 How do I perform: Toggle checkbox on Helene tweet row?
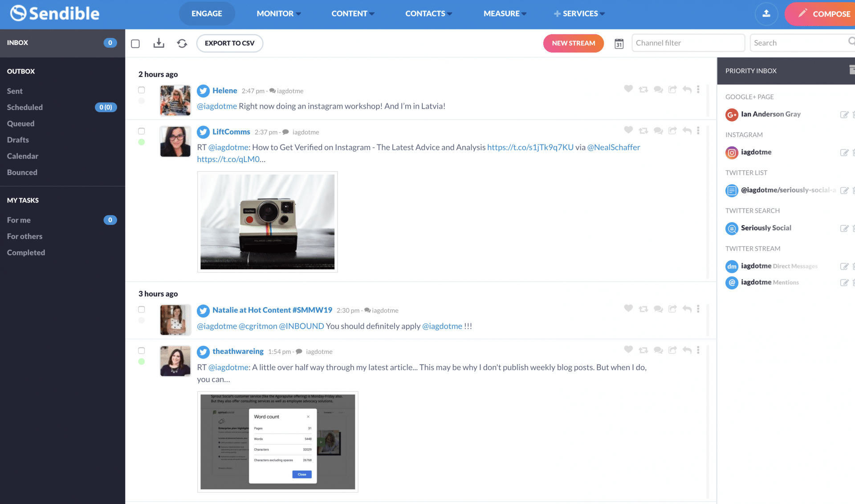coord(141,90)
